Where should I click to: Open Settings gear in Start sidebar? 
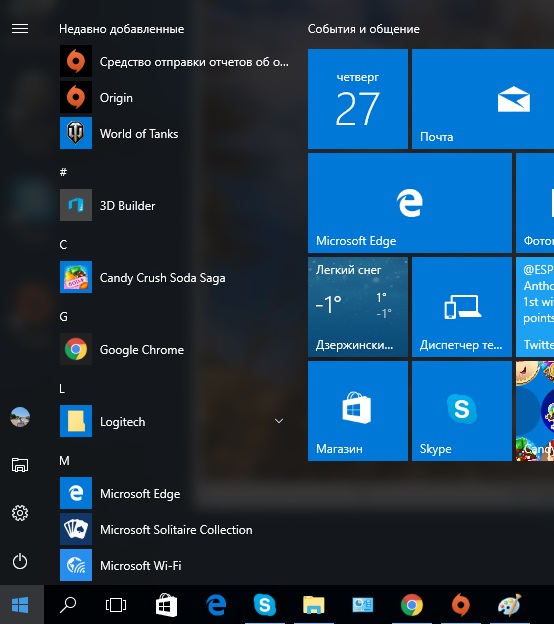coord(20,513)
